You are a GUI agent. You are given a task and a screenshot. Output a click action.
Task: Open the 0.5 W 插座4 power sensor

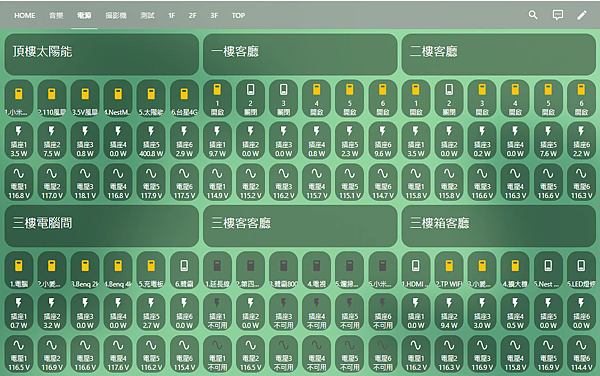click(515, 312)
